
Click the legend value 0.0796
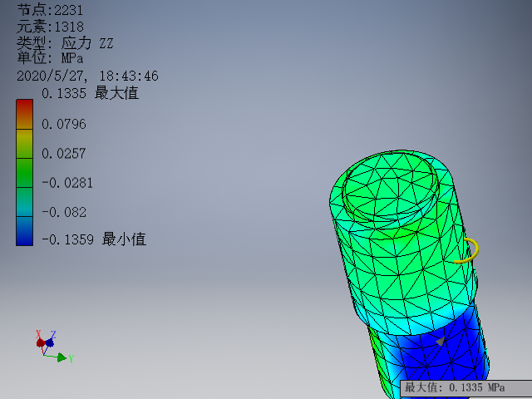pyautogui.click(x=64, y=124)
